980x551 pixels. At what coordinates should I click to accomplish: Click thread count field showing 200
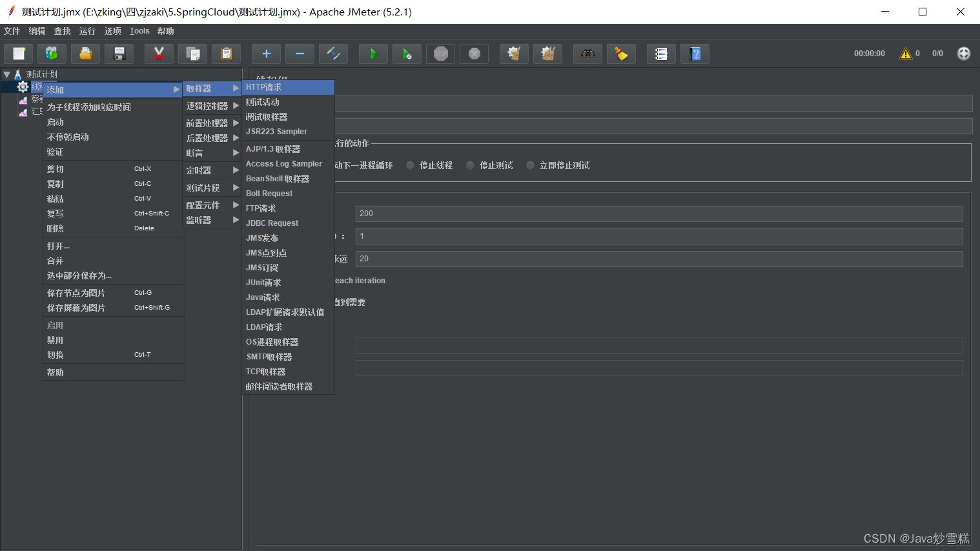tap(659, 214)
